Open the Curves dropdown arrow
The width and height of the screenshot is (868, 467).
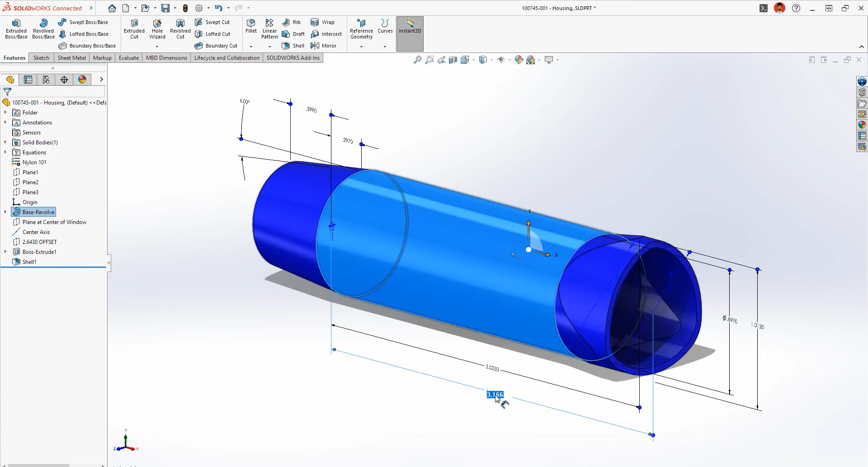(x=385, y=47)
